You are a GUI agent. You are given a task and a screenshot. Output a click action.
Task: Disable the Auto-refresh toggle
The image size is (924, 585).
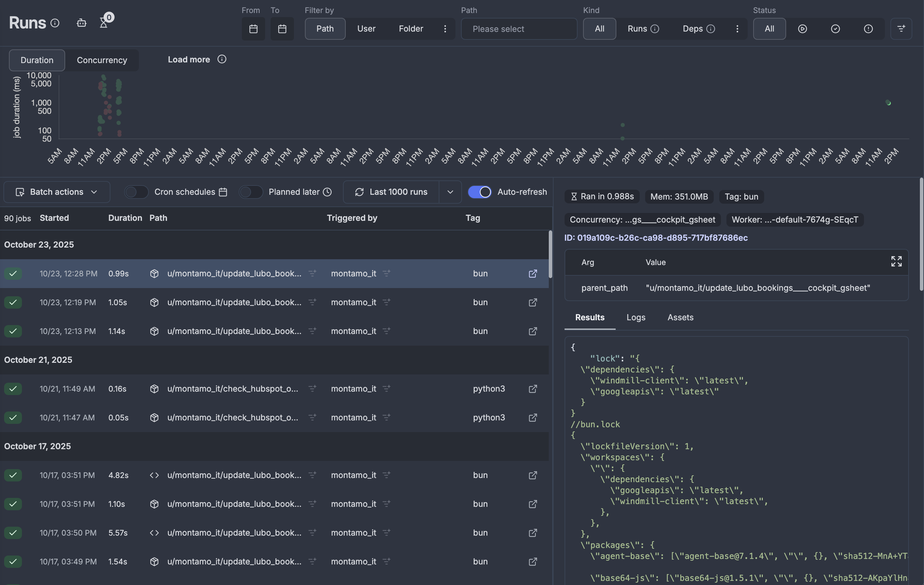479,192
